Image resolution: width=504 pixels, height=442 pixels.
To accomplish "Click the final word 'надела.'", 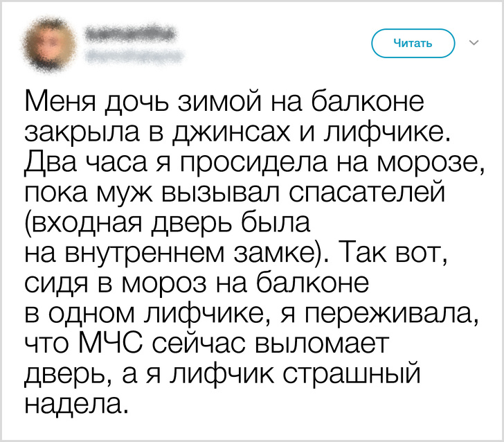I will click(x=77, y=400).
